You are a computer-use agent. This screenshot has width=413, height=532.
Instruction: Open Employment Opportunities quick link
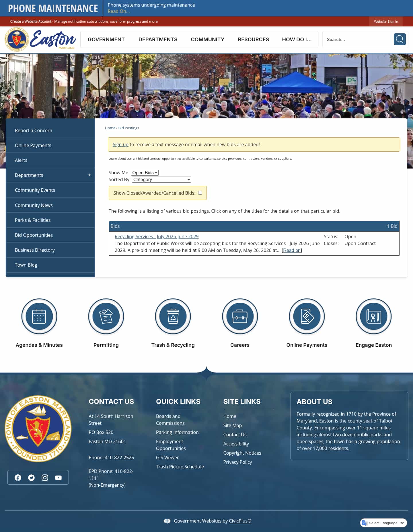pyautogui.click(x=171, y=445)
